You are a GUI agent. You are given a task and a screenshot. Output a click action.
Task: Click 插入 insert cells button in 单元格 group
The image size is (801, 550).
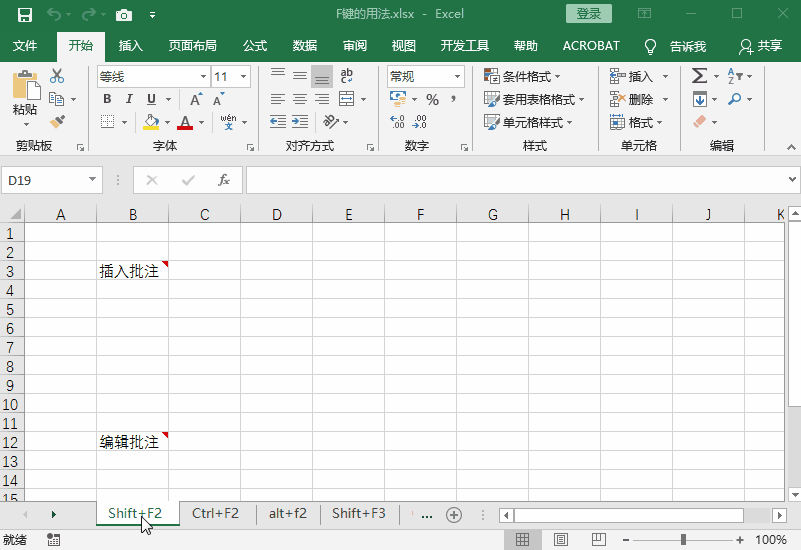tap(631, 77)
